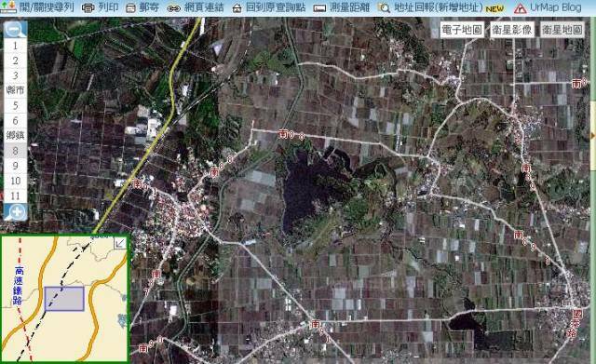Click the zoom out magnifier icon
The width and height of the screenshot is (596, 364).
coord(15,29)
